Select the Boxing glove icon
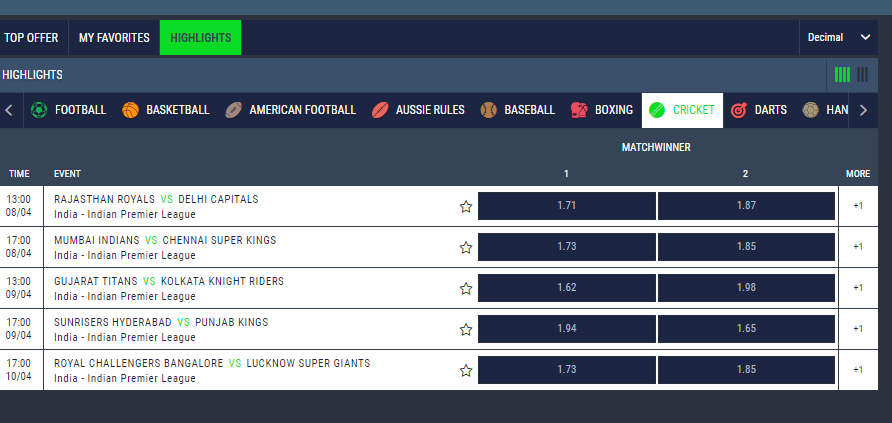Screen dimensions: 892x423 [579, 110]
